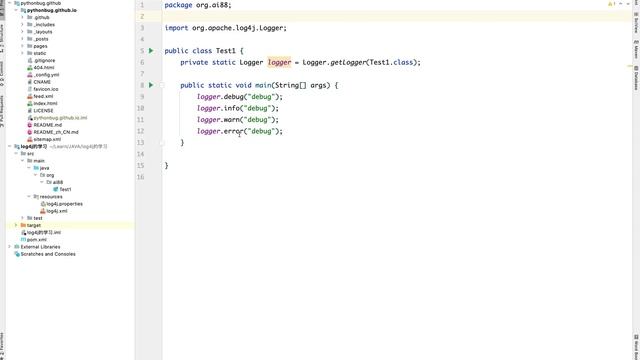640x360 pixels.
Task: Select the _config.yml file
Action: [x=46, y=75]
